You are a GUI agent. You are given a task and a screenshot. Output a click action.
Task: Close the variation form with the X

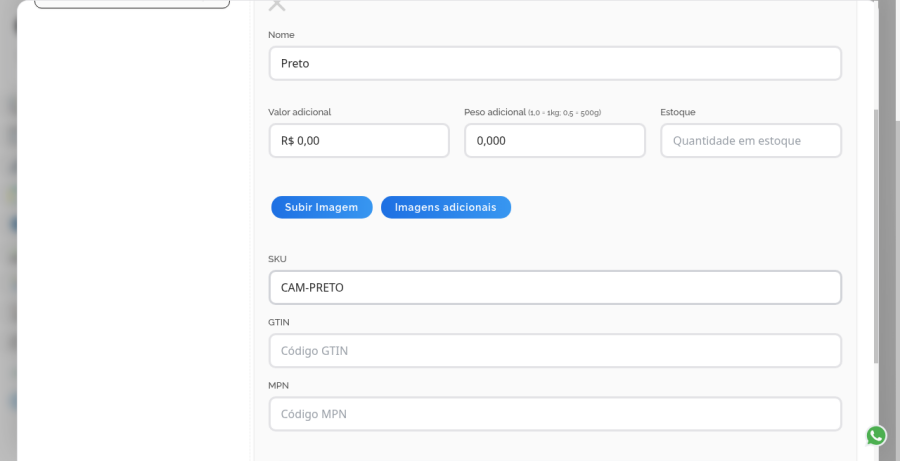coord(277,5)
